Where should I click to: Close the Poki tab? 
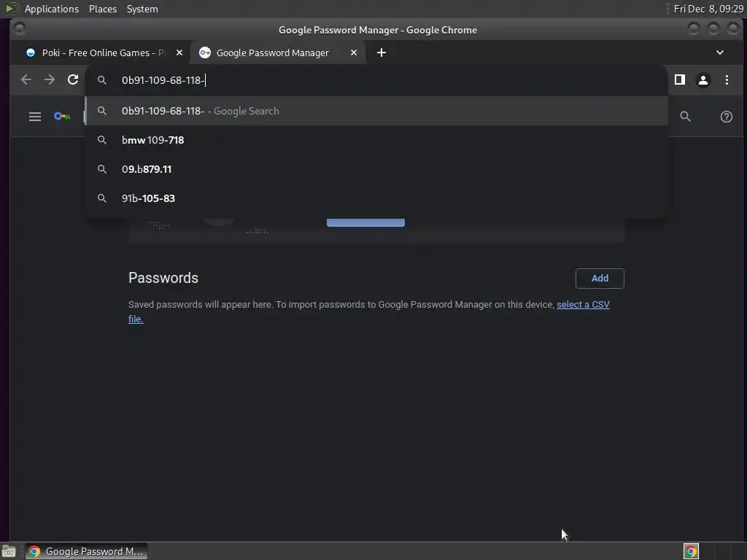pyautogui.click(x=179, y=52)
